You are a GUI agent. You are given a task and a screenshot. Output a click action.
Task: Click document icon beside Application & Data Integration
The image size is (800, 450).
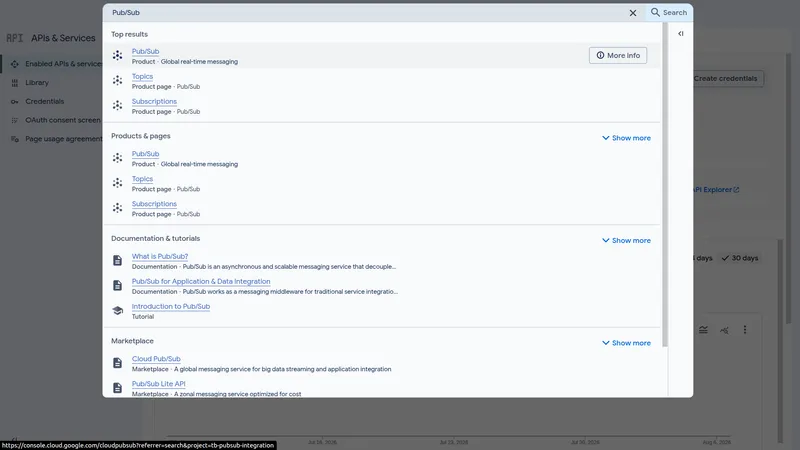(117, 285)
